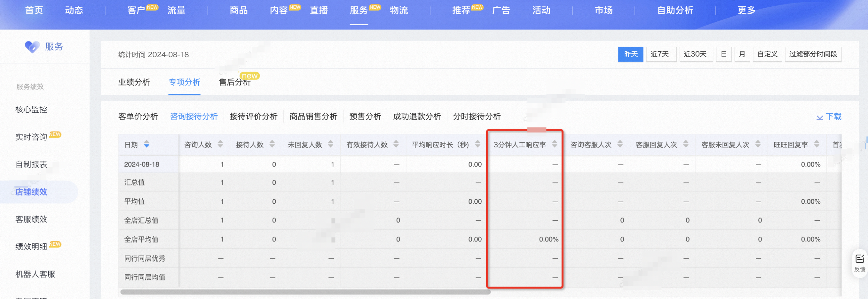The image size is (868, 299).
Task: Select 预售分析 sub-tab
Action: [365, 117]
